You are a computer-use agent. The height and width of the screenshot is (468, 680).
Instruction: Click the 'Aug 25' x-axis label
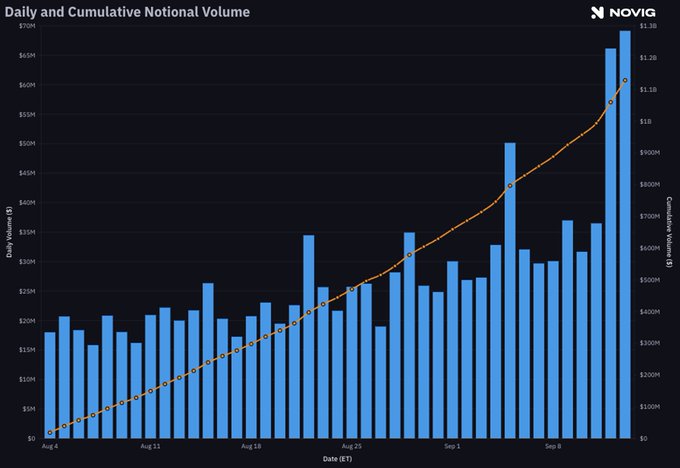click(x=352, y=446)
